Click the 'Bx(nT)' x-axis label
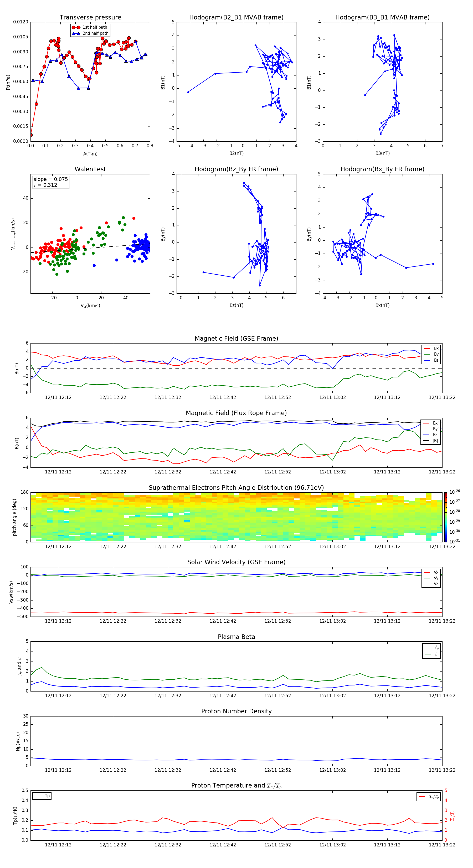The image size is (473, 868). click(x=382, y=305)
